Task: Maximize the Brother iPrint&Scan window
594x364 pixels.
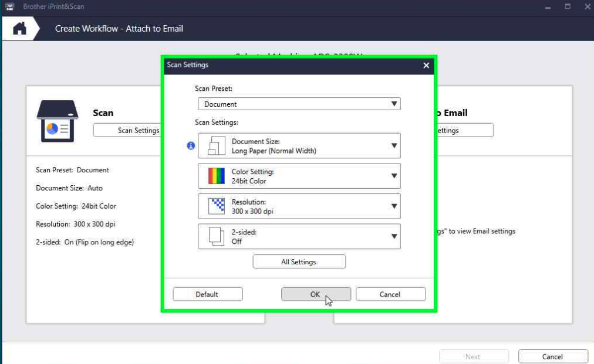Action: pyautogui.click(x=568, y=6)
